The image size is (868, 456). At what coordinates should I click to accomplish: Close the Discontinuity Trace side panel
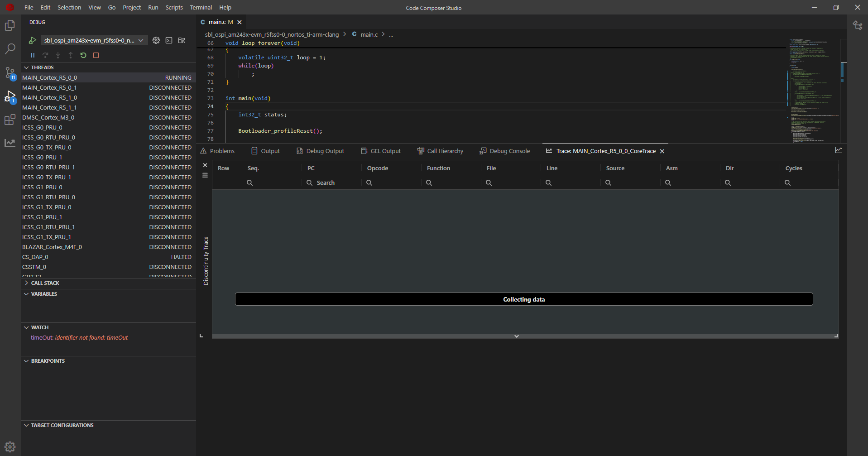205,165
